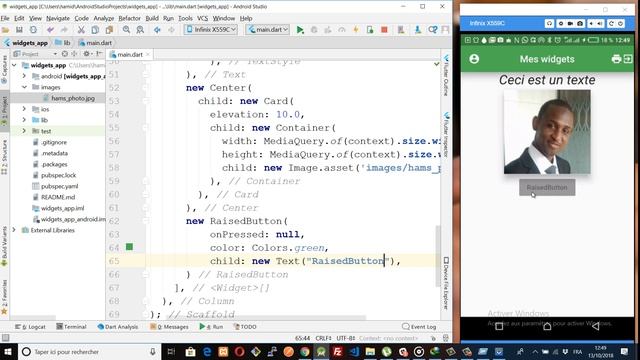This screenshot has height=360, width=640.
Task: Click the Search Everywhere icon in toolbar
Action: [433, 30]
